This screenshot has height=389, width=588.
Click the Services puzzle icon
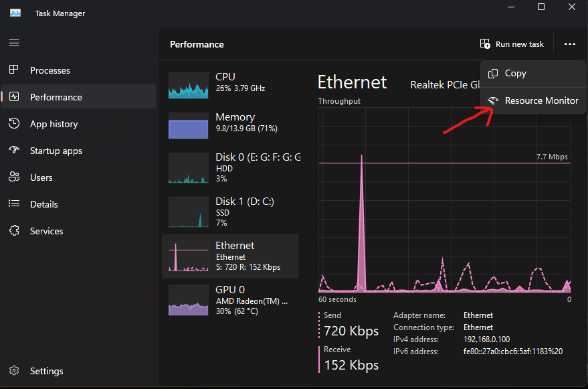[14, 231]
